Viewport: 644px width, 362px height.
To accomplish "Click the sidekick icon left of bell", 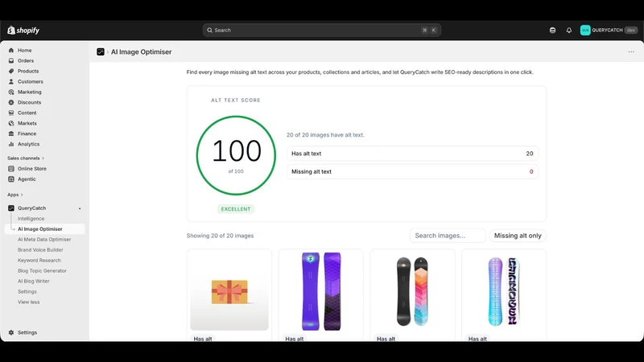I will coord(552,30).
